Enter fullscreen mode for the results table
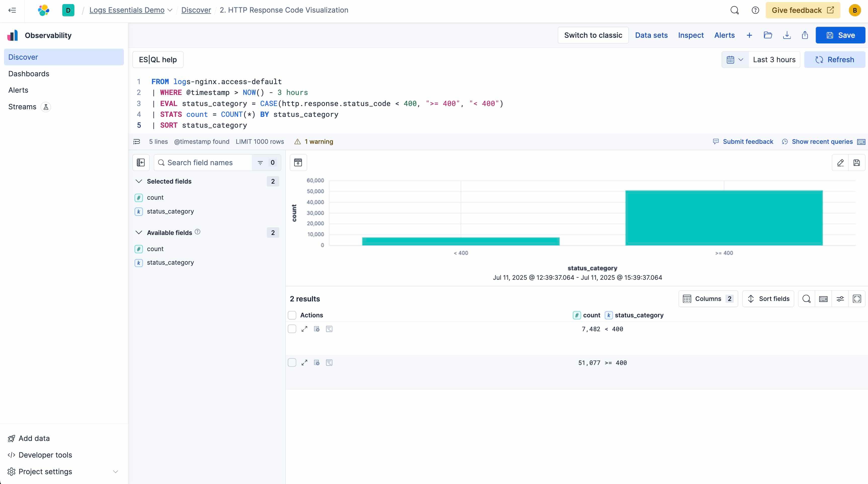The image size is (868, 484). click(857, 299)
